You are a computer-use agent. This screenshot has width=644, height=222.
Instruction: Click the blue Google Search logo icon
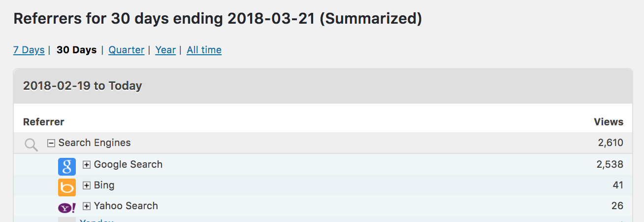pyautogui.click(x=67, y=167)
